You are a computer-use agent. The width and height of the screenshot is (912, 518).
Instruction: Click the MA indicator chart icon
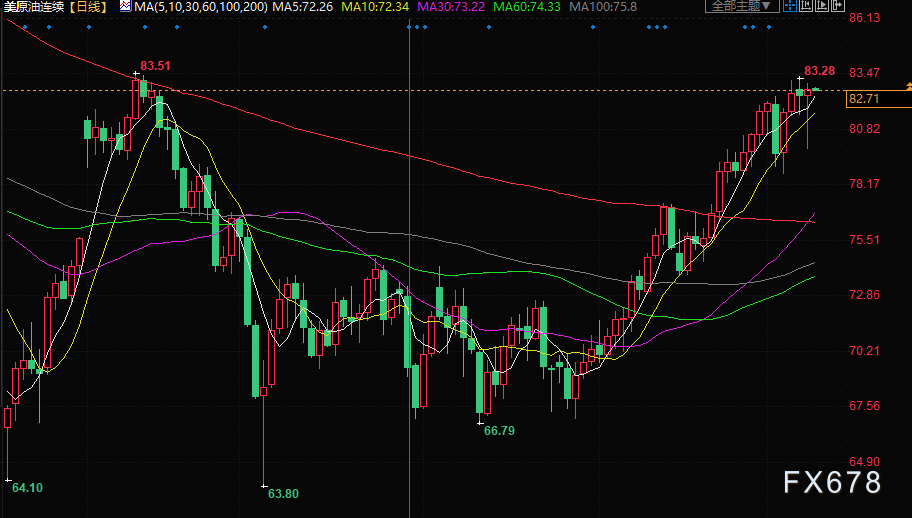(125, 7)
